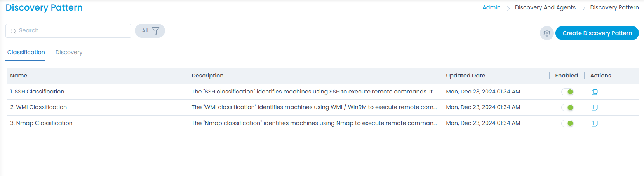The image size is (644, 176).
Task: Click the funnel filter icon
Action: pyautogui.click(x=155, y=31)
